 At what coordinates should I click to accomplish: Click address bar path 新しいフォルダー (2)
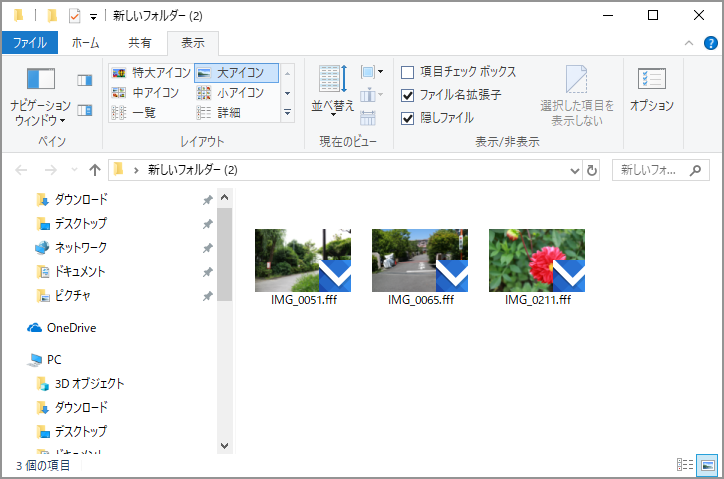pos(193,170)
